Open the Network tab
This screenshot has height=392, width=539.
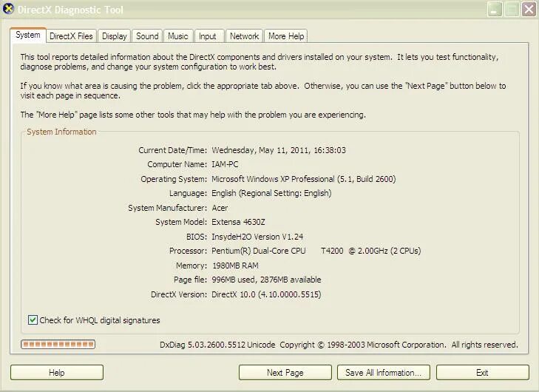(244, 36)
